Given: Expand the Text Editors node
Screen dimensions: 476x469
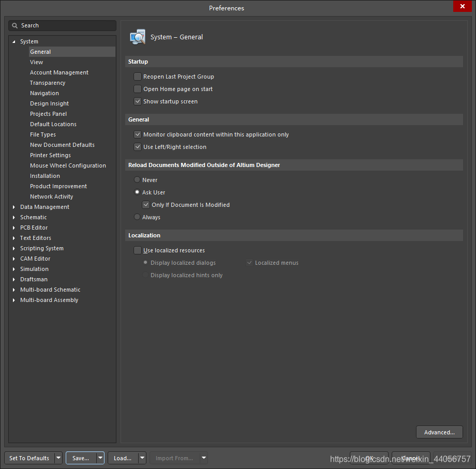Looking at the screenshot, I should point(13,238).
